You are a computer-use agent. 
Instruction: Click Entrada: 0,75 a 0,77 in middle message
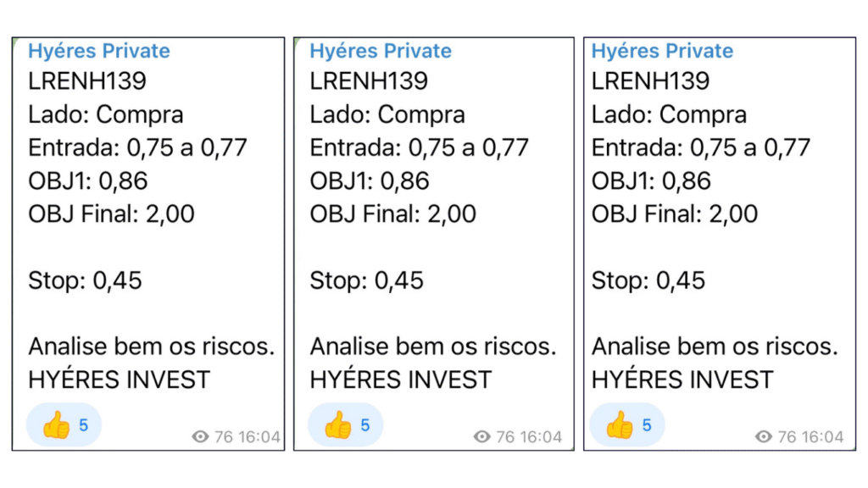point(419,148)
